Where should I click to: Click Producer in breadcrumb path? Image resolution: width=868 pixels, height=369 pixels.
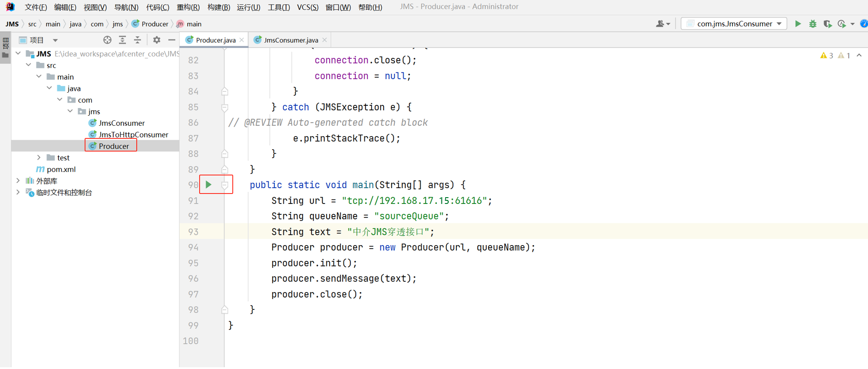click(154, 24)
